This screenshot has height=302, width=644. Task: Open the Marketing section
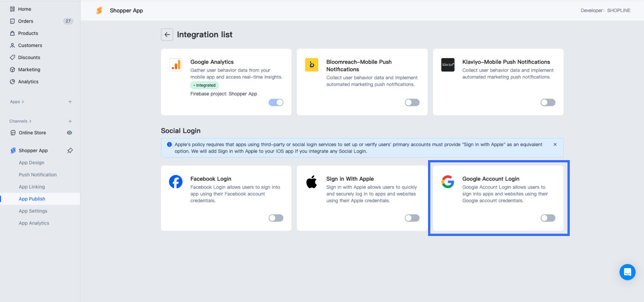coord(13,69)
